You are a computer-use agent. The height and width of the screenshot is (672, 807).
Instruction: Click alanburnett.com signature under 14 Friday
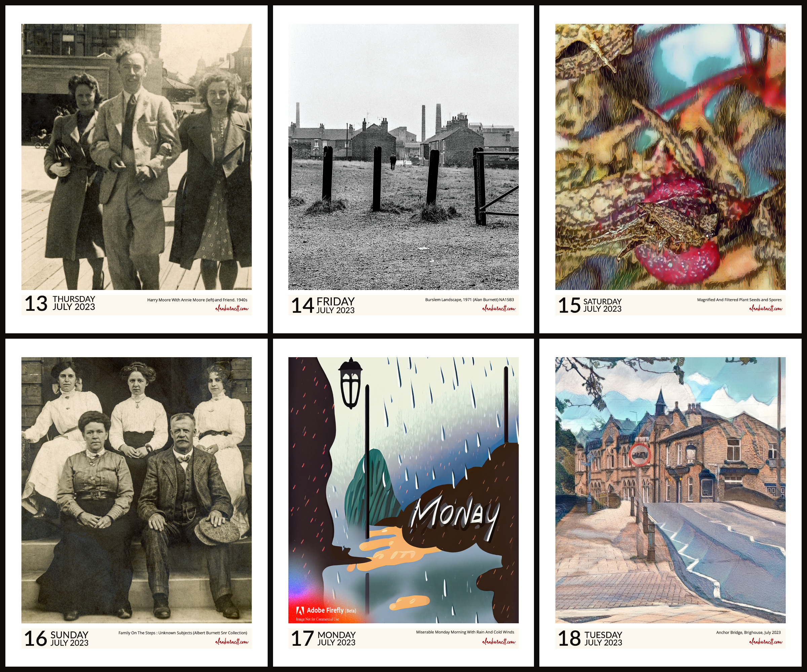tap(499, 308)
